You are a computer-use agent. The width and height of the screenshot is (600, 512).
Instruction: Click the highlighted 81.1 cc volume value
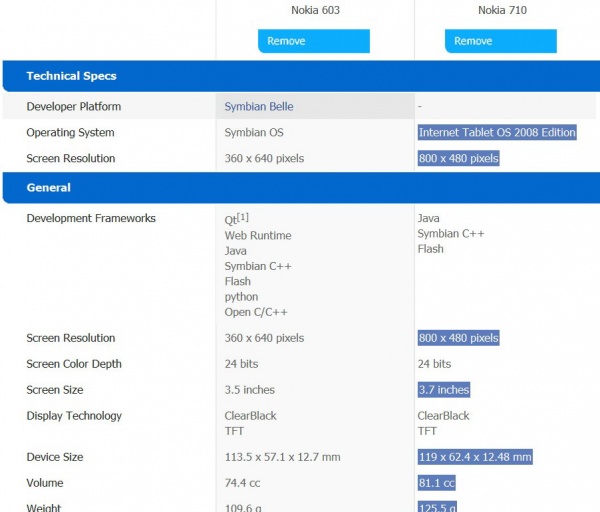click(x=437, y=483)
